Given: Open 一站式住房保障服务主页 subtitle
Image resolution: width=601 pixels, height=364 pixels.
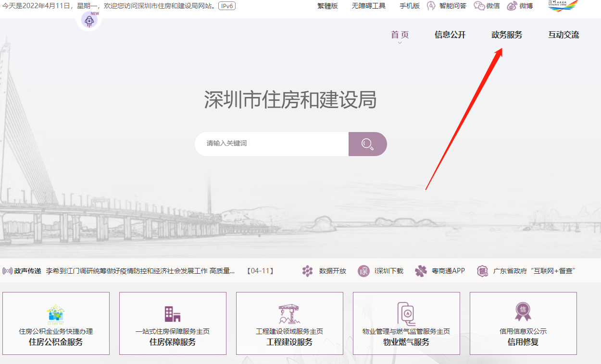Looking at the screenshot, I should tap(173, 331).
